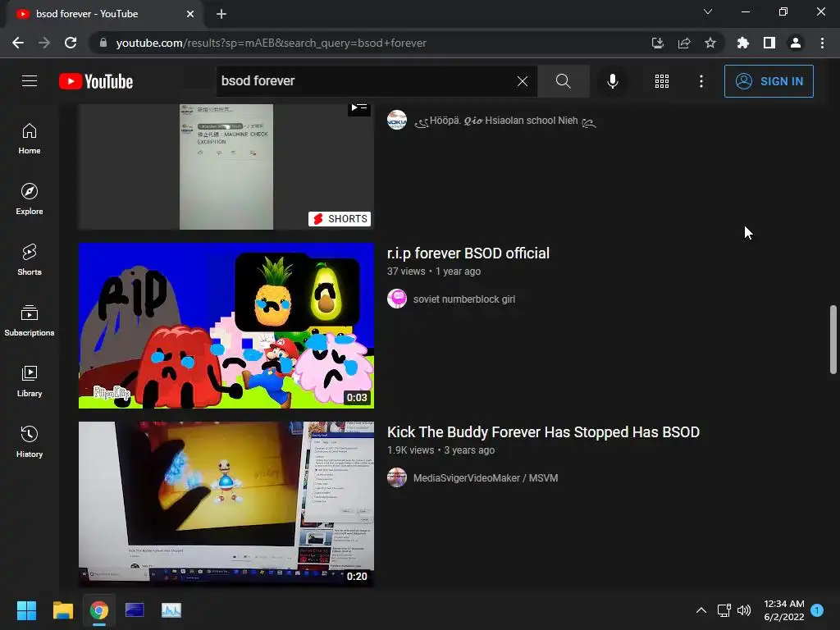Click '37 views • 1 year ago' text
This screenshot has height=630, width=840.
pos(433,272)
